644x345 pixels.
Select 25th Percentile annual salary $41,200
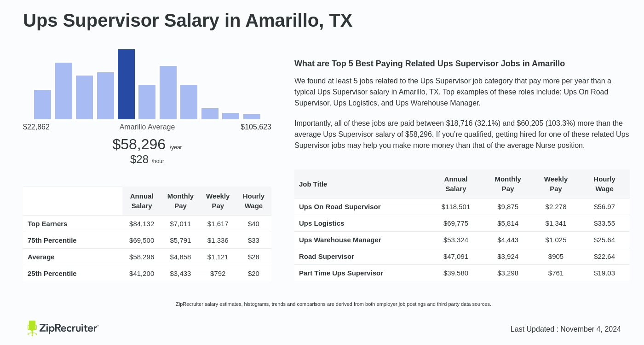142,273
